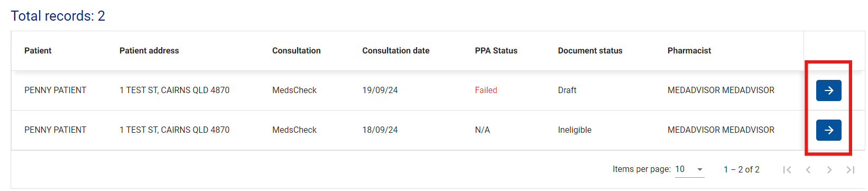The width and height of the screenshot is (868, 191).
Task: Click the Pharmacist column header
Action: (x=689, y=51)
